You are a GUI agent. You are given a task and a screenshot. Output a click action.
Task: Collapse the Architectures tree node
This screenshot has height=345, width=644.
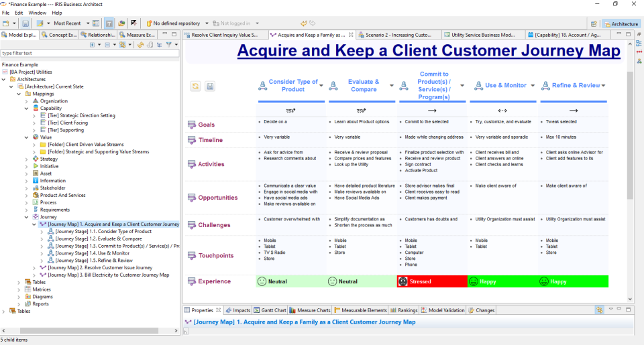point(4,79)
